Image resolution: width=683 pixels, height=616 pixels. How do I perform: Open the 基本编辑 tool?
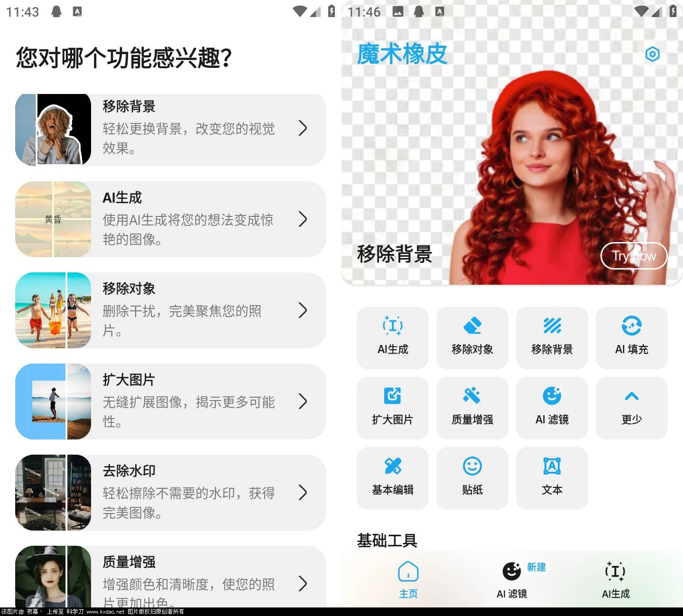click(392, 478)
